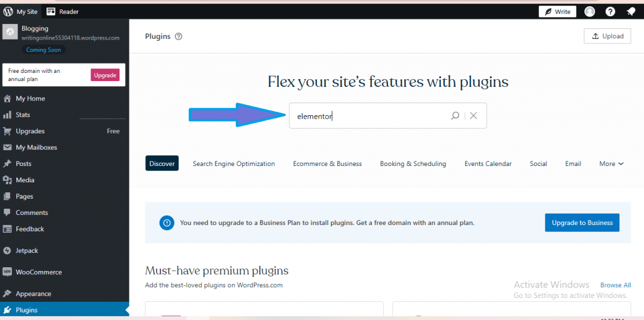The image size is (644, 320).
Task: Open the help question mark icon in top bar
Action: 610,11
